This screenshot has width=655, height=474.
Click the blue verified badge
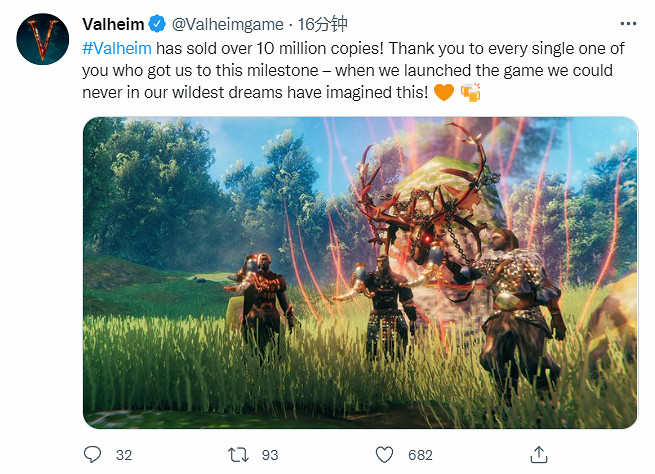pyautogui.click(x=156, y=23)
